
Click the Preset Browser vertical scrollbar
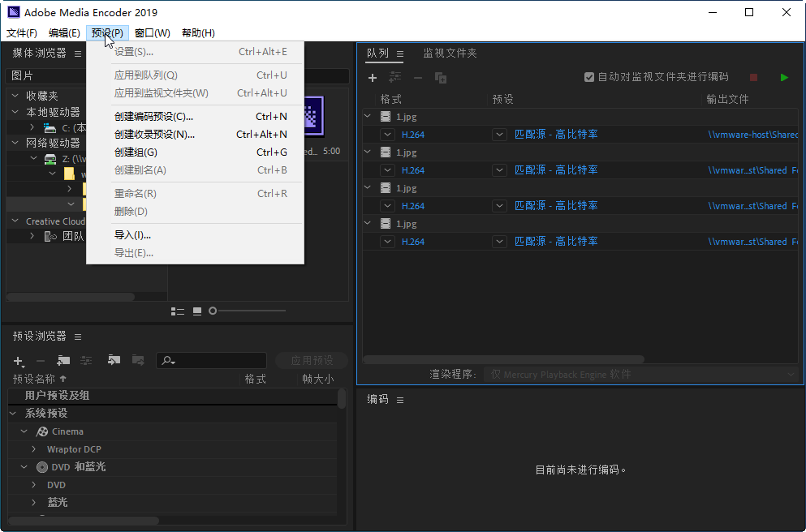tap(342, 399)
